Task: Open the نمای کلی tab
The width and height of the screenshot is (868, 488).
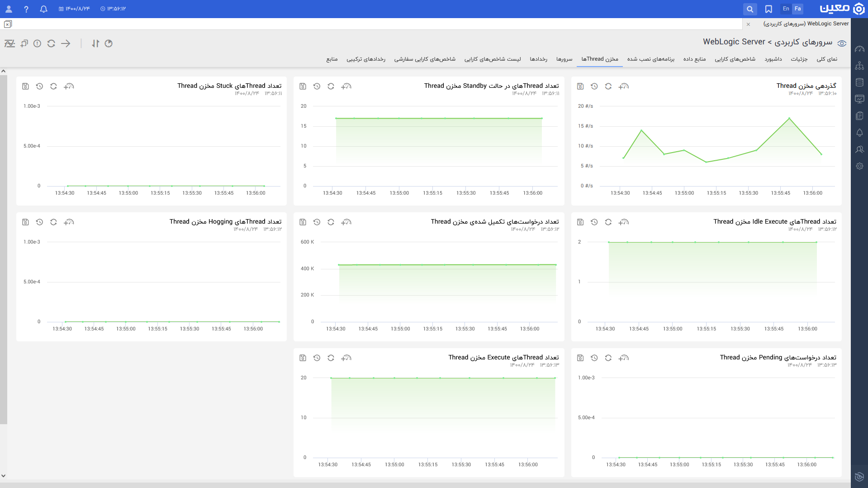Action: [827, 59]
